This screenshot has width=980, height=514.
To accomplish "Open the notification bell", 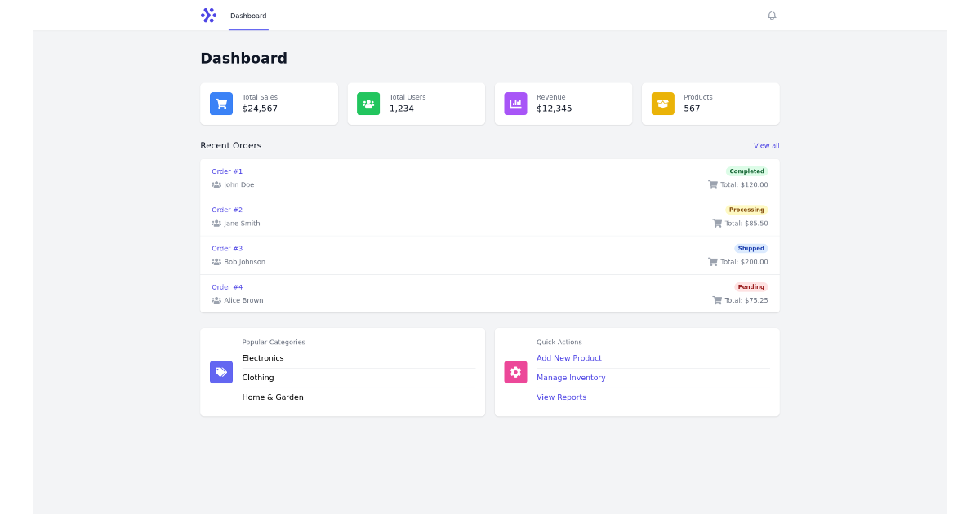I will point(772,16).
